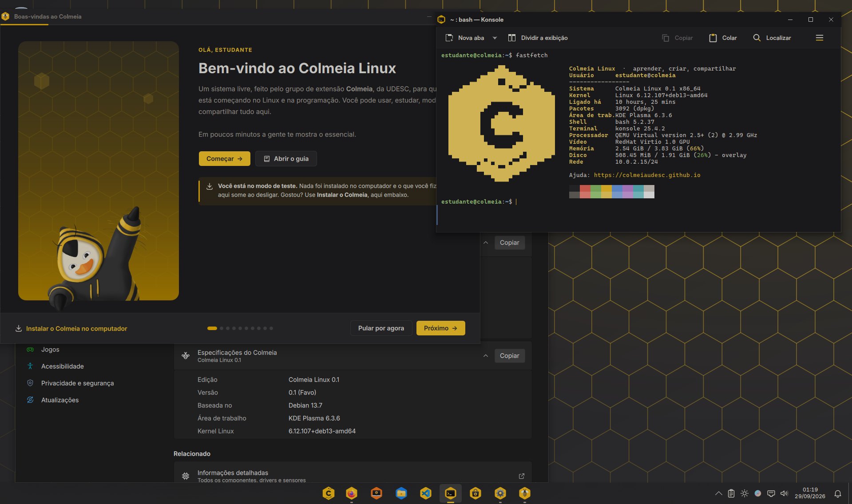Viewport: 852px width, 504px height.
Task: Click the Jogos gamepad icon in the sidebar
Action: click(30, 350)
